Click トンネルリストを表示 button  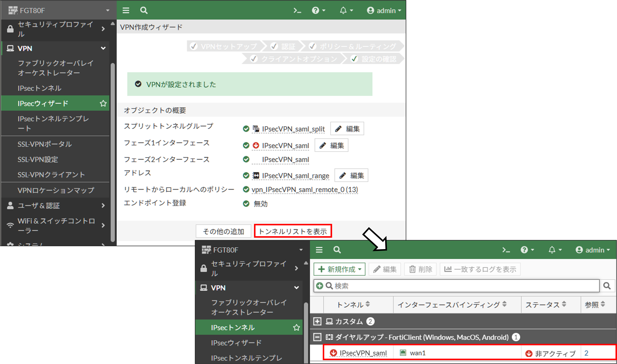(293, 231)
